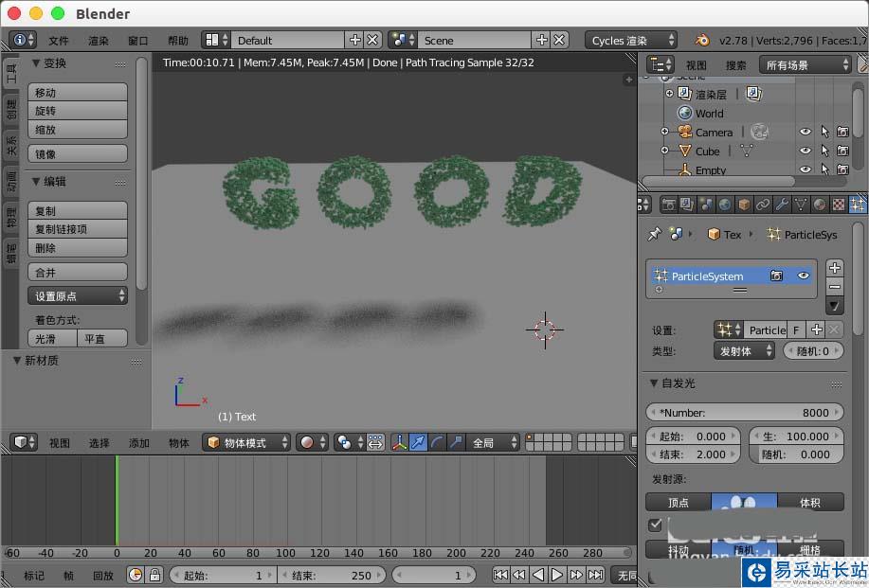869x588 pixels.
Task: Open the Render properties camera tab
Action: (x=668, y=205)
